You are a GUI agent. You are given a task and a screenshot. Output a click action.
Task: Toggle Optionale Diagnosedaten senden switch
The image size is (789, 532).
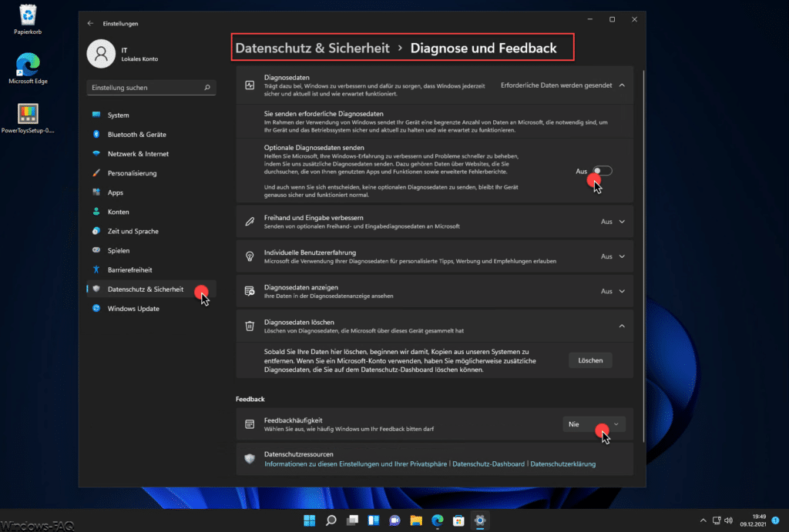[x=602, y=171]
